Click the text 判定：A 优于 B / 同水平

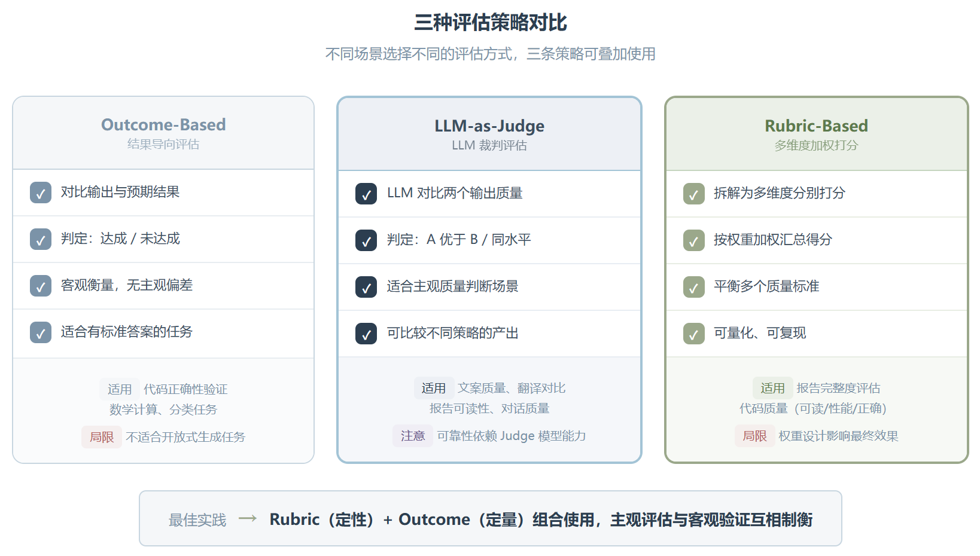(459, 240)
